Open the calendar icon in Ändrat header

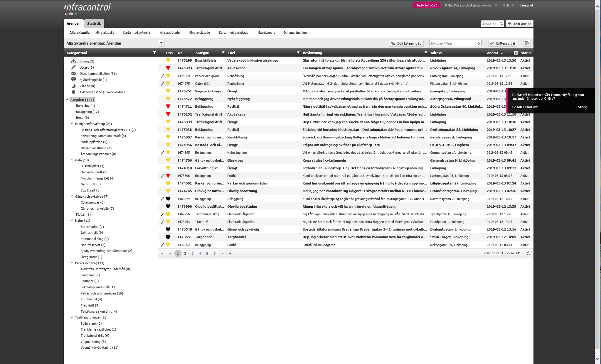pos(516,53)
